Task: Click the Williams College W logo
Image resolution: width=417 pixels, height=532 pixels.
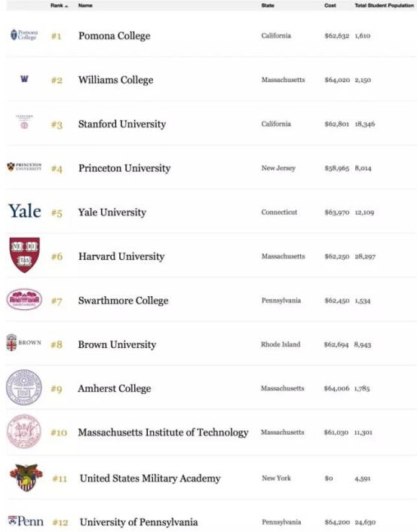Action: click(24, 79)
